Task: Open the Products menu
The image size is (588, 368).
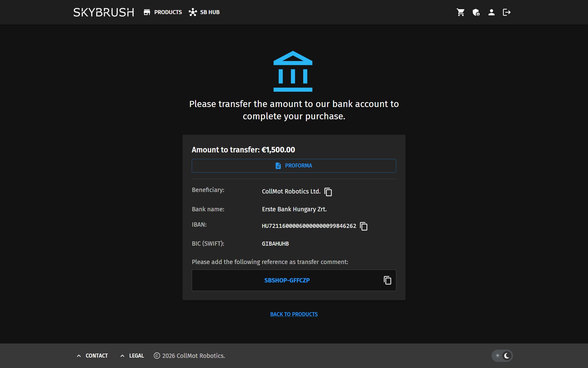Action: click(163, 12)
